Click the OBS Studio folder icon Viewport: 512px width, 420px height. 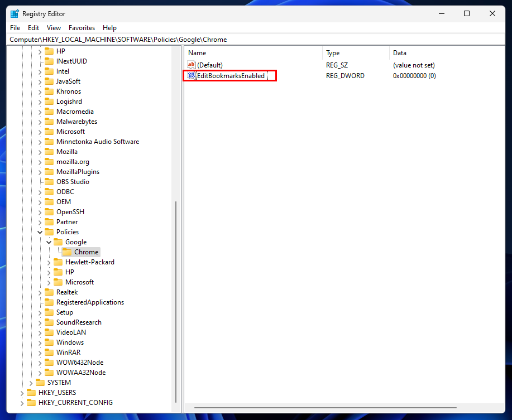click(49, 181)
